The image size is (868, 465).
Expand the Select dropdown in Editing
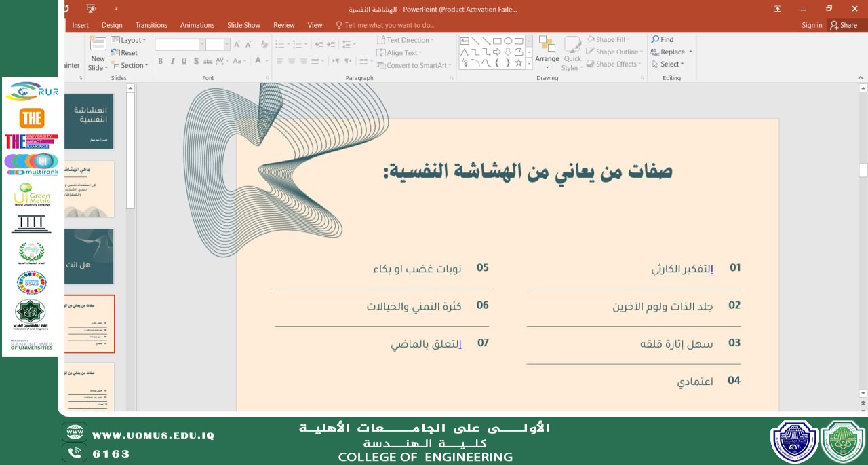pos(669,64)
